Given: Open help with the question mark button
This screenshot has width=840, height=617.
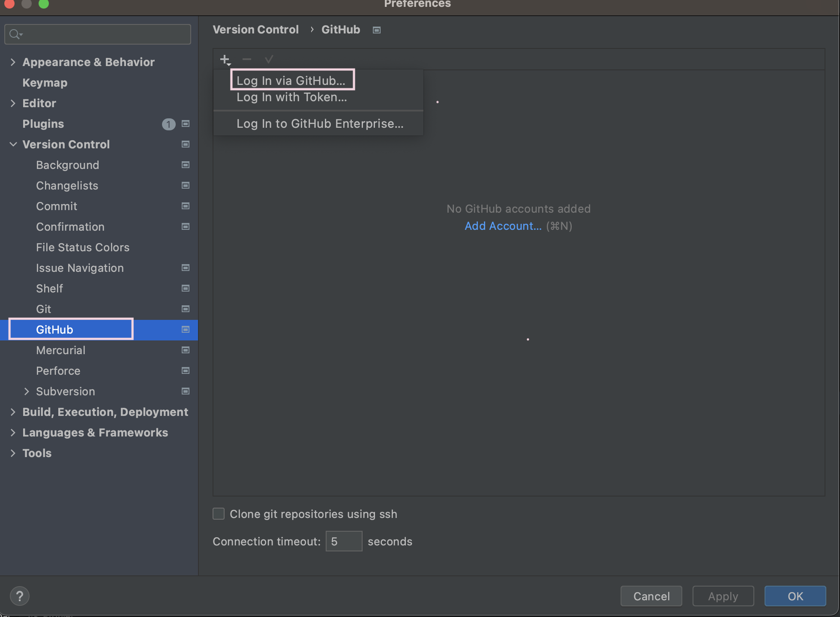Looking at the screenshot, I should pyautogui.click(x=20, y=596).
